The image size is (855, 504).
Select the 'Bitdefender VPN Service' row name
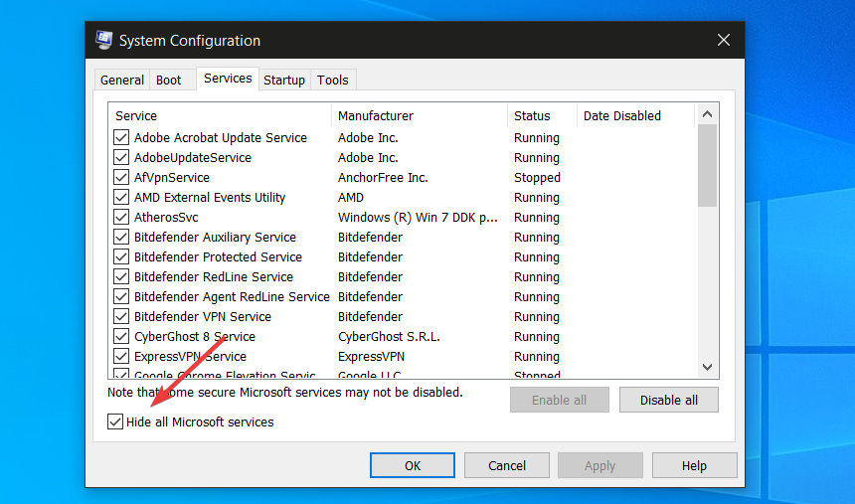point(202,317)
